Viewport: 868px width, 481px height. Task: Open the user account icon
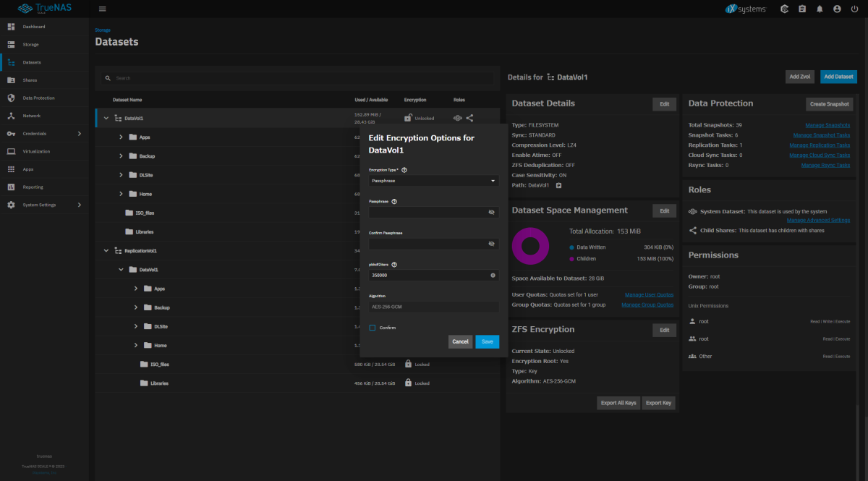pos(837,9)
